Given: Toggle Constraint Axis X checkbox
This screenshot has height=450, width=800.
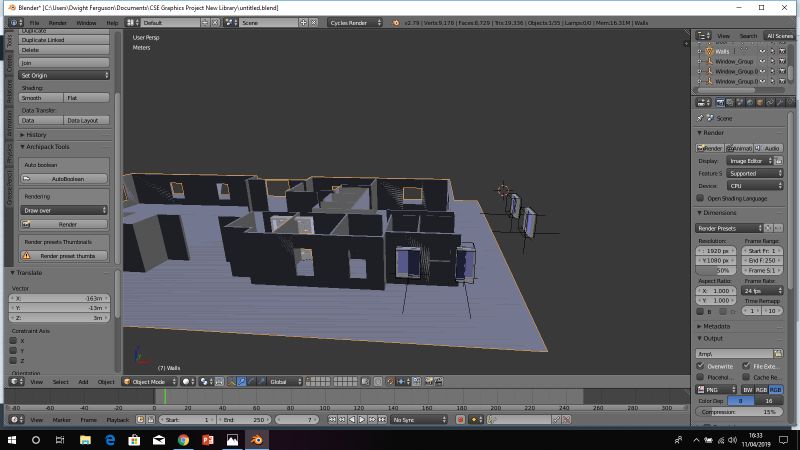Looking at the screenshot, I should click(13, 341).
